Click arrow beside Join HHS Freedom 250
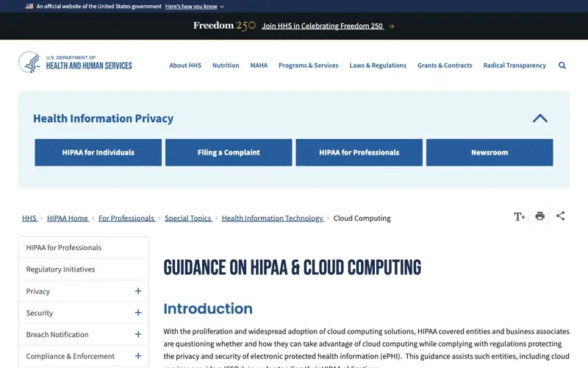Screen dimensions: 588x368 392,26
